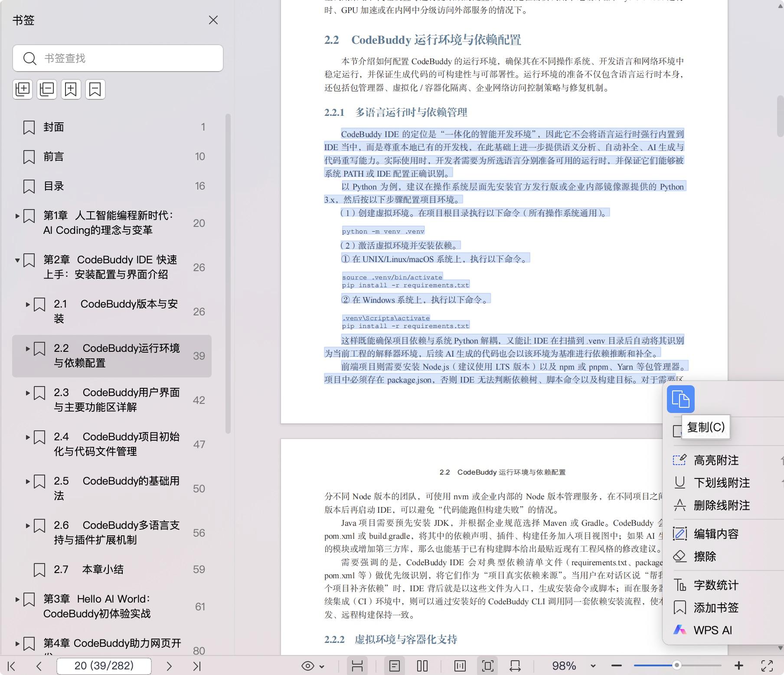The image size is (784, 675).
Task: Toggle the fit-width page break view icon
Action: (357, 666)
